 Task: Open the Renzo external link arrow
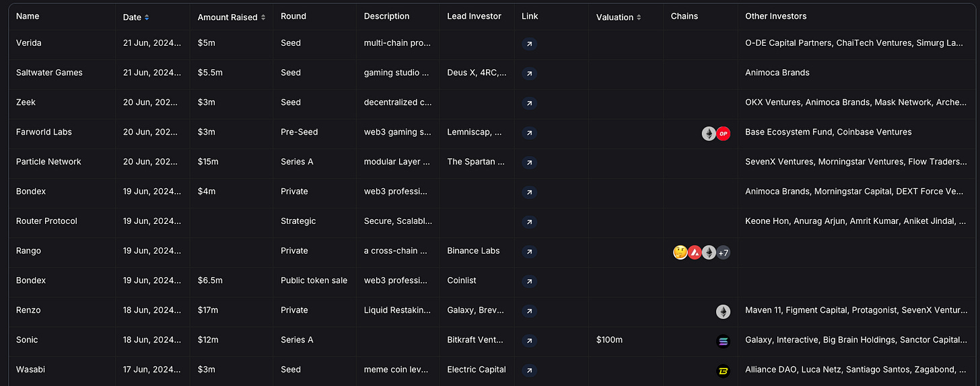click(530, 311)
